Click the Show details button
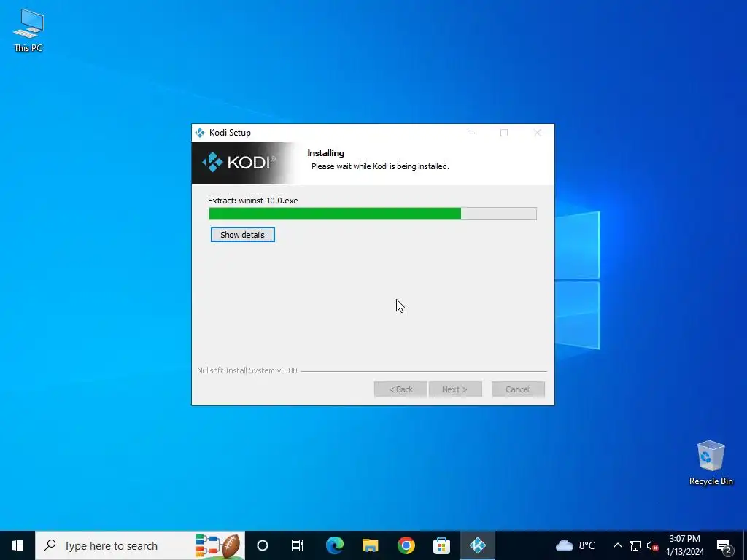 (x=242, y=234)
